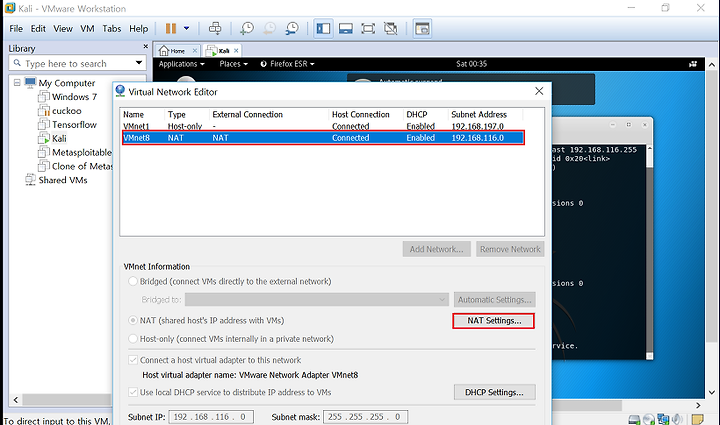Click the Remove Network button
Image resolution: width=720 pixels, height=425 pixels.
point(510,249)
